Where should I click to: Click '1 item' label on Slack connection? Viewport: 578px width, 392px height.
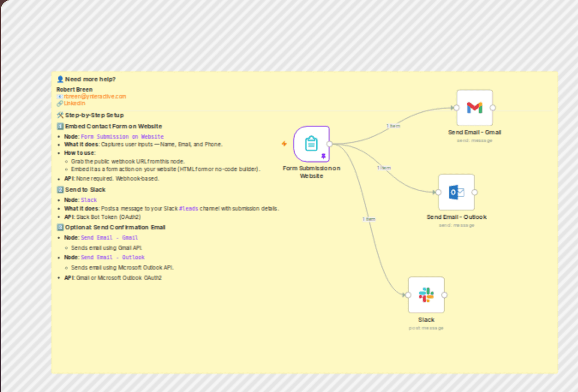point(369,219)
